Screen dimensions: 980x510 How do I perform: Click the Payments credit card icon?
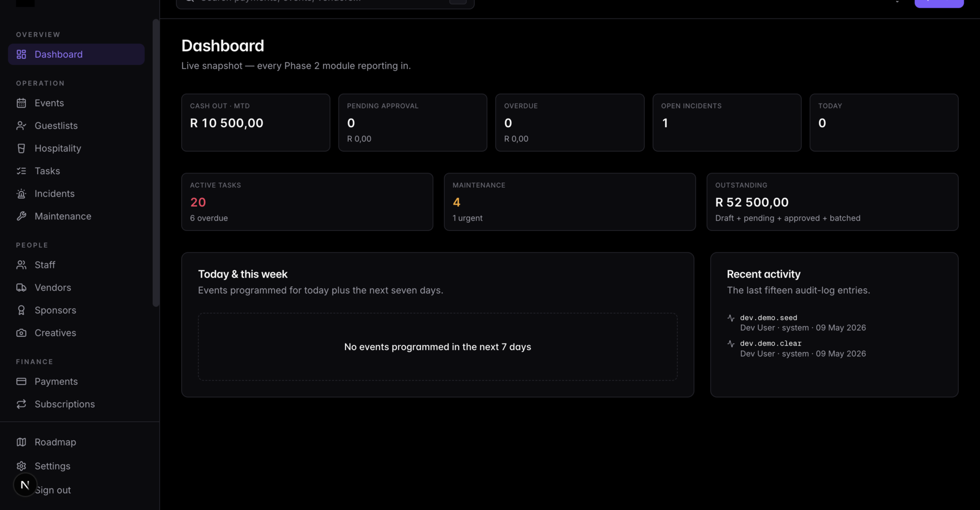(21, 382)
